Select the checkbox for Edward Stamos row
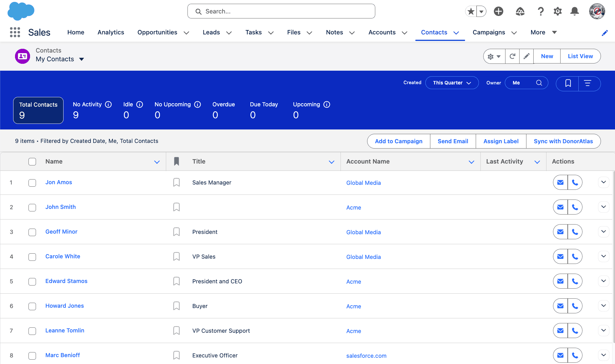This screenshot has height=364, width=615. coord(32,281)
